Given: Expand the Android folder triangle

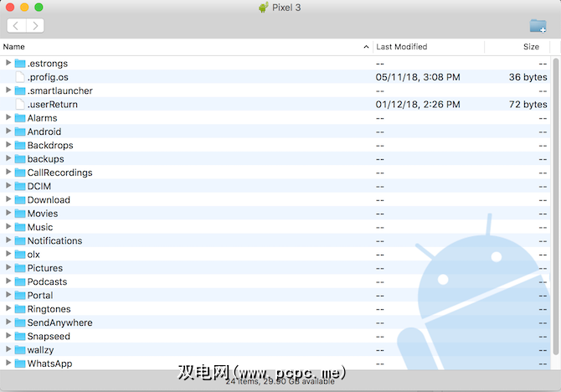Looking at the screenshot, I should [x=8, y=131].
